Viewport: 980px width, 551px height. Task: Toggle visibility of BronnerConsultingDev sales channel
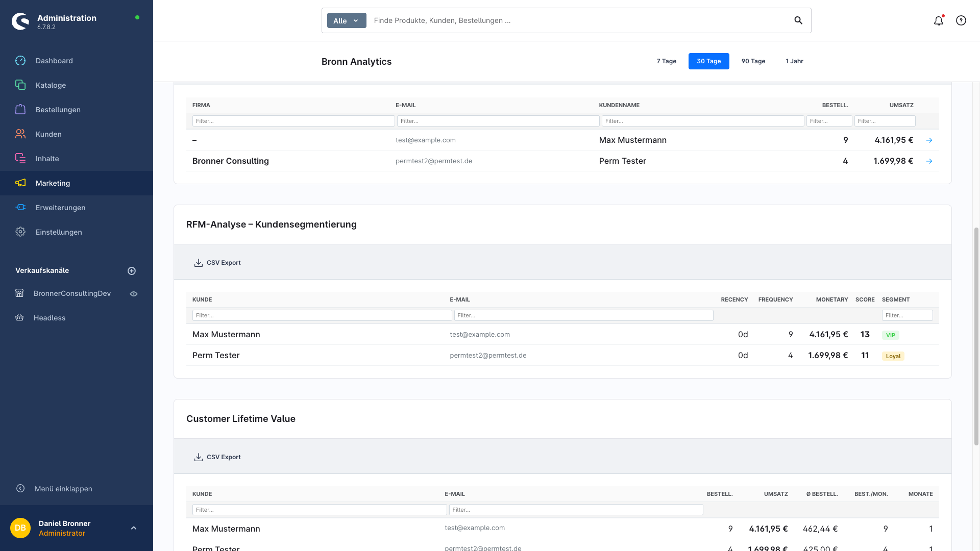coord(134,293)
